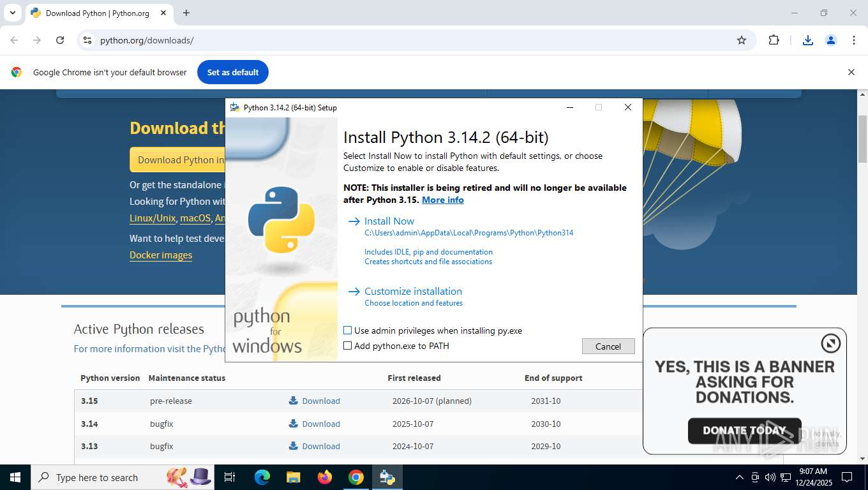Open a new Chrome tab
The width and height of the screenshot is (868, 490).
186,13
